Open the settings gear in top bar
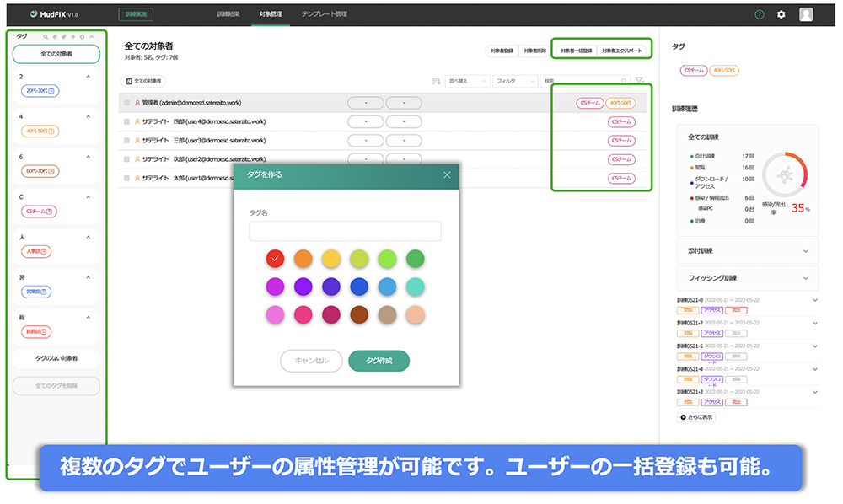The height and width of the screenshot is (504, 843). [x=781, y=14]
